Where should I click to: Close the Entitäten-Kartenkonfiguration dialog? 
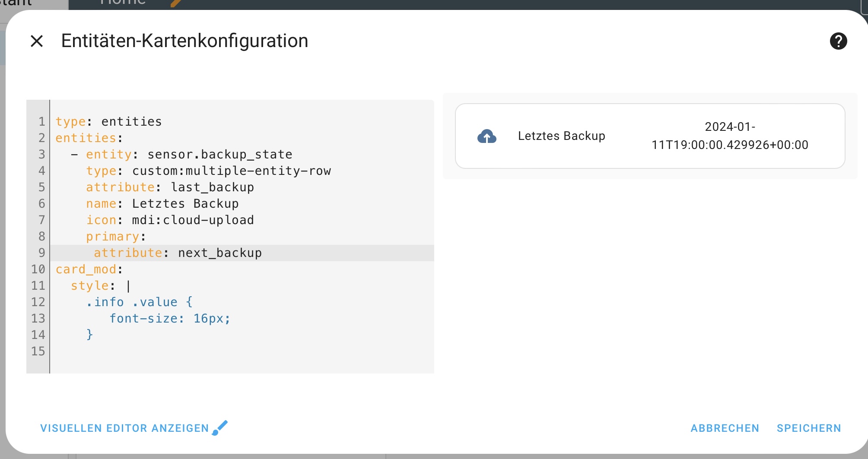pos(37,41)
